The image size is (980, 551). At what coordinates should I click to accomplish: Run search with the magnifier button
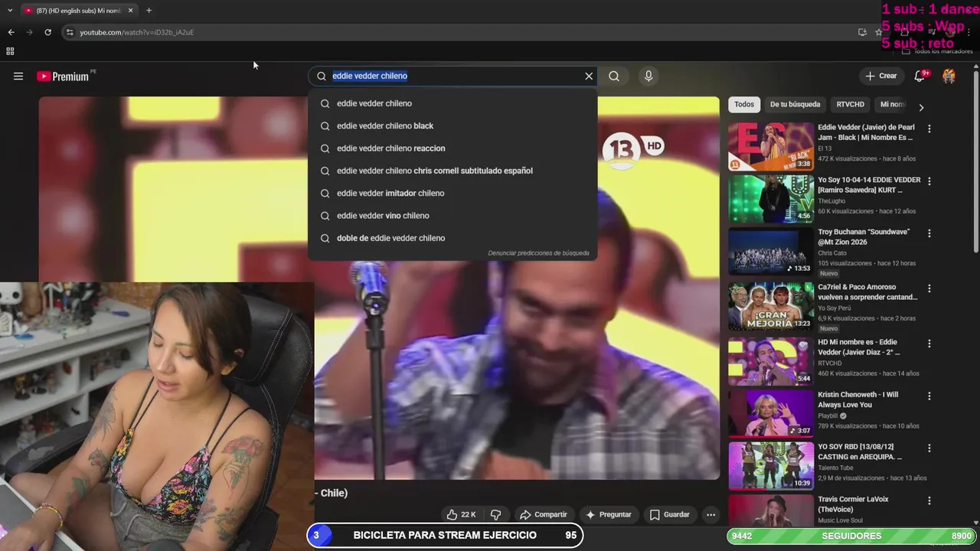[614, 76]
